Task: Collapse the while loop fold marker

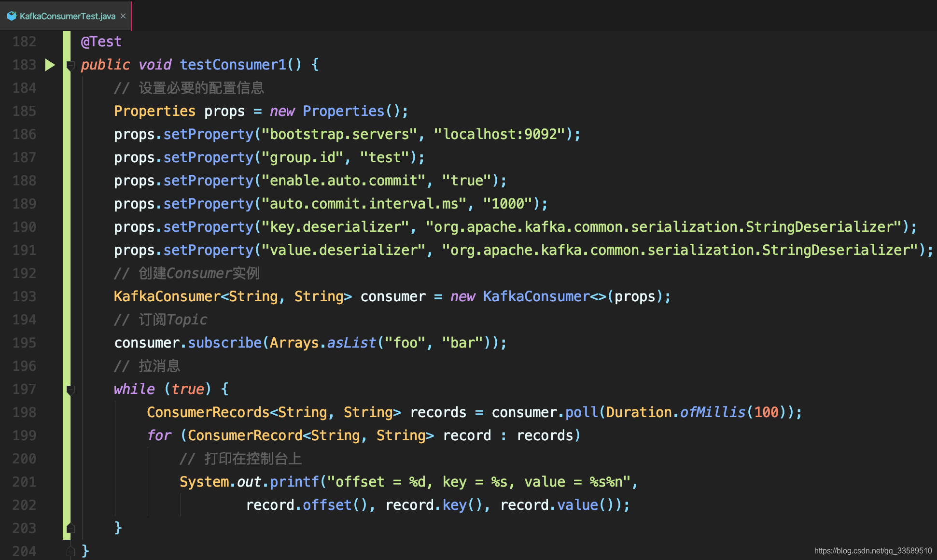Action: pos(70,389)
